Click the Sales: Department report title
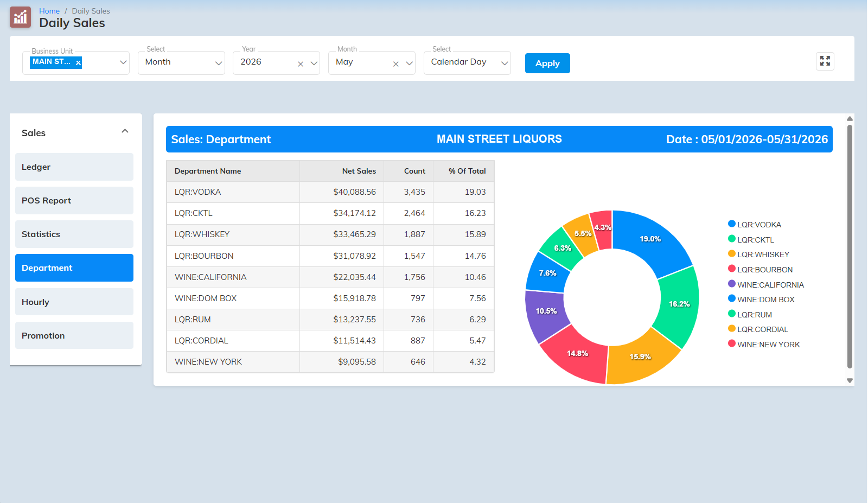This screenshot has width=868, height=503. click(x=221, y=139)
